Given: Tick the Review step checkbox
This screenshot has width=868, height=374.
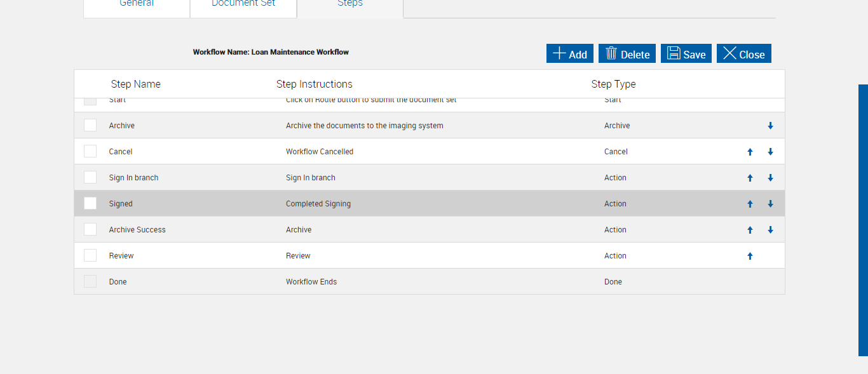Looking at the screenshot, I should click(x=90, y=255).
